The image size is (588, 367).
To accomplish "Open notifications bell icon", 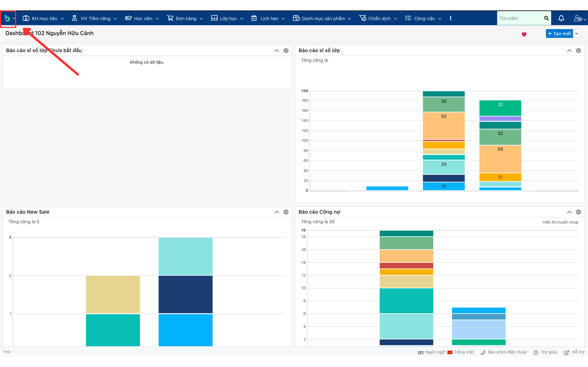I will [x=561, y=18].
